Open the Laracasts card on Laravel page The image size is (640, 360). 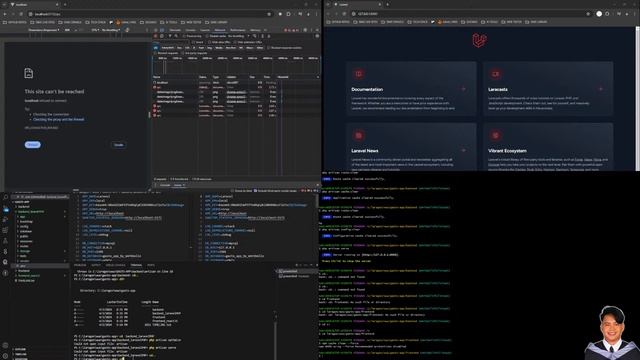pyautogui.click(x=548, y=89)
